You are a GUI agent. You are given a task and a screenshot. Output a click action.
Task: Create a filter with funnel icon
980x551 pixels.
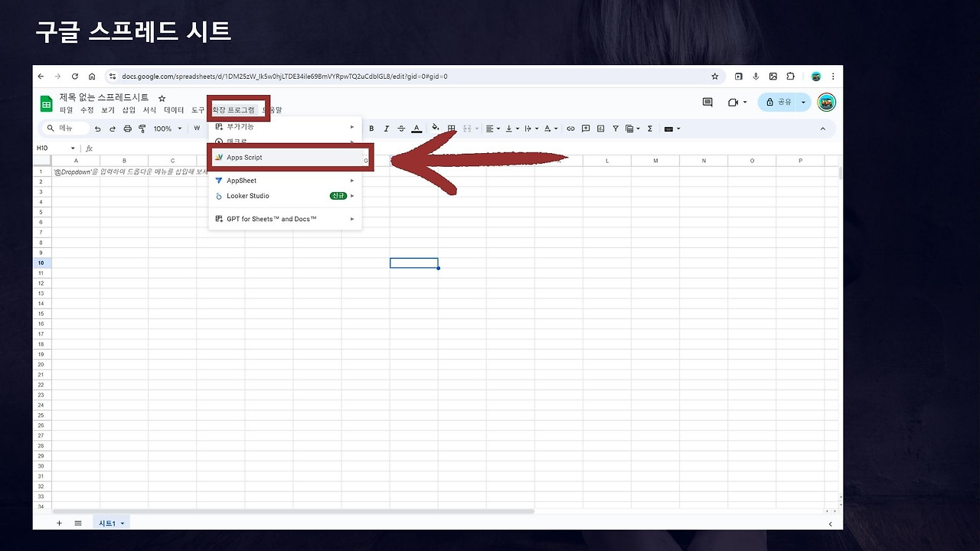click(x=616, y=129)
